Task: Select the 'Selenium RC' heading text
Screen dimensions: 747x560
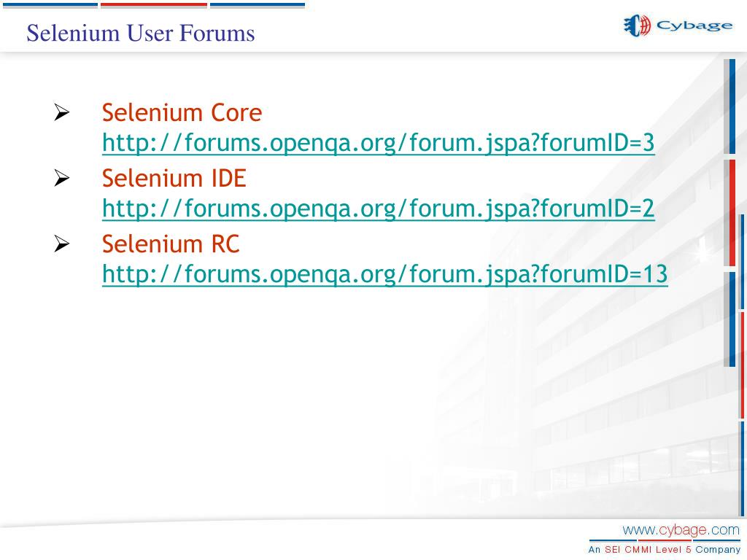Action: click(x=171, y=244)
